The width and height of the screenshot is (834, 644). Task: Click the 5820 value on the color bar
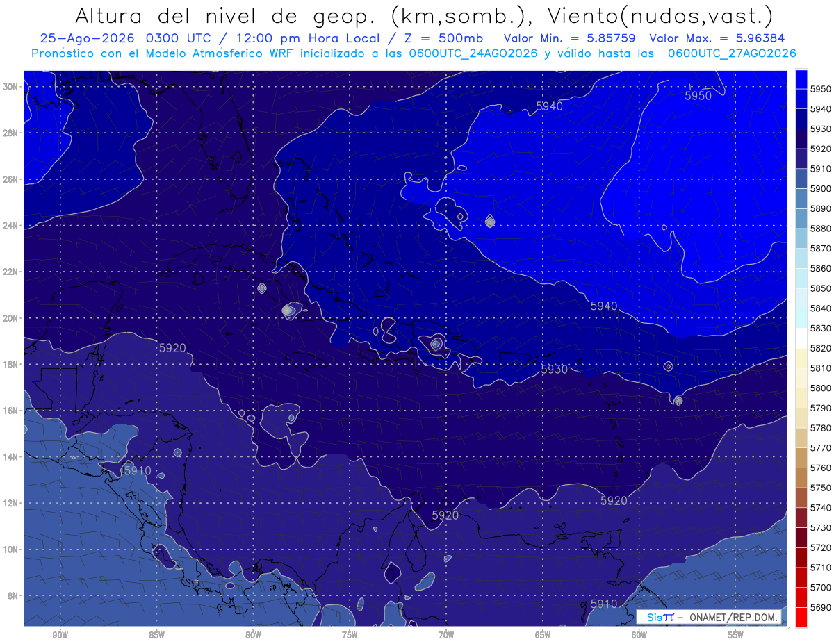click(821, 348)
